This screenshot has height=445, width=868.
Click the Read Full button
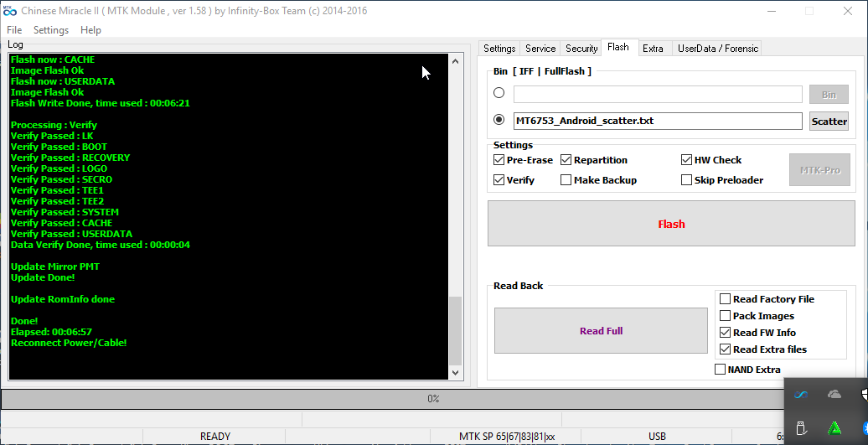[x=601, y=330]
